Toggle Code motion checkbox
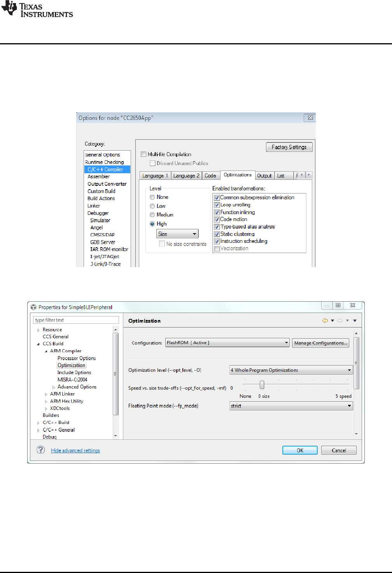 tap(217, 219)
